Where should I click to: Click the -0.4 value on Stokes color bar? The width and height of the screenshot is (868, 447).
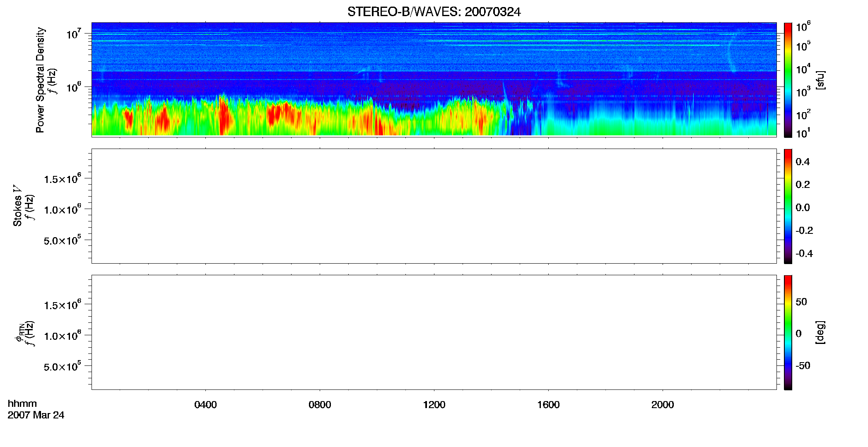coord(804,254)
